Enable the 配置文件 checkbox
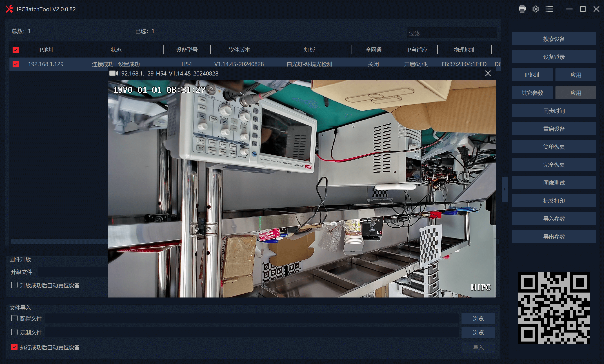604x364 pixels. pos(14,318)
